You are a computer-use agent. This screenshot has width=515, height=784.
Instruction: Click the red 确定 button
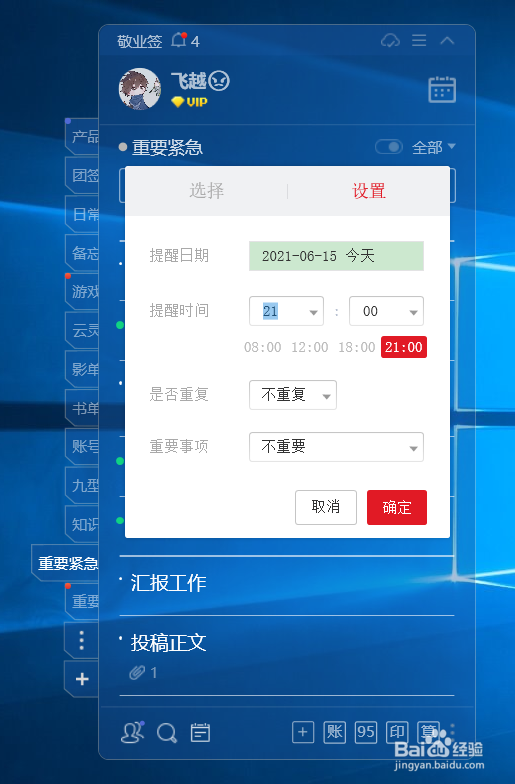tap(396, 507)
